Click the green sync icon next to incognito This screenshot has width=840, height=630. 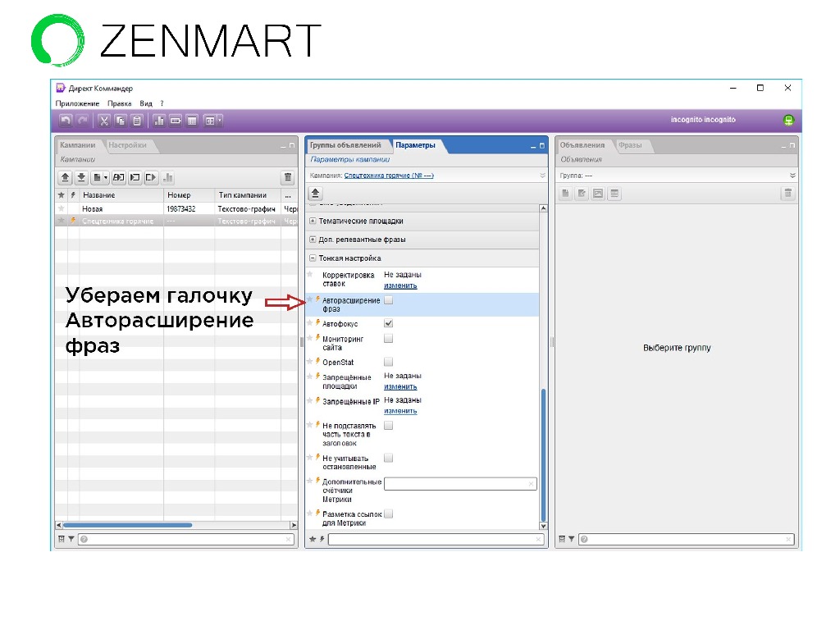click(x=788, y=120)
